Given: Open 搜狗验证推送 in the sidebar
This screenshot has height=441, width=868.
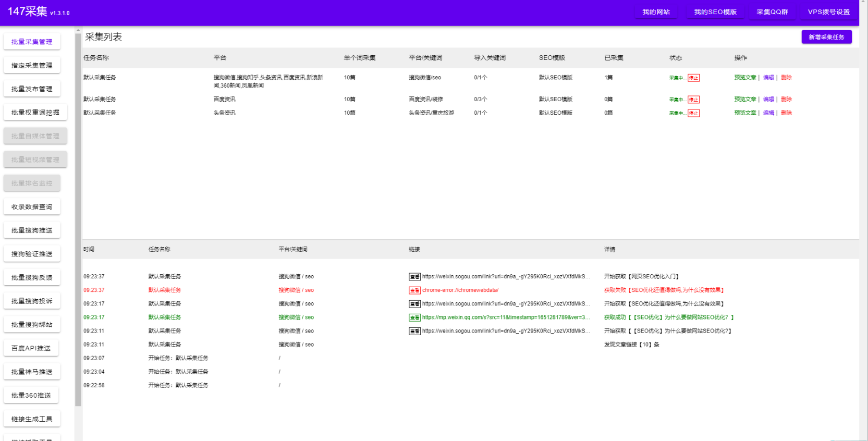Looking at the screenshot, I should click(x=32, y=254).
